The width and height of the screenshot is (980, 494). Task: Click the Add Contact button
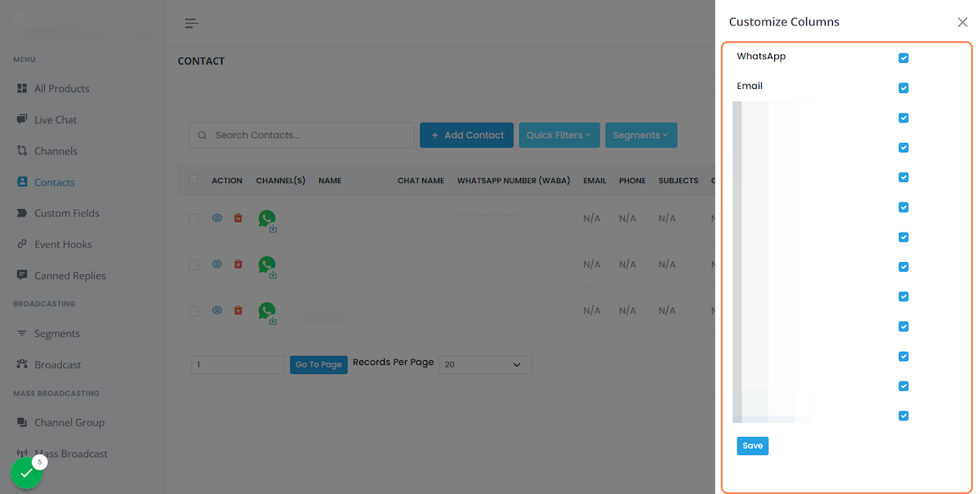click(467, 135)
